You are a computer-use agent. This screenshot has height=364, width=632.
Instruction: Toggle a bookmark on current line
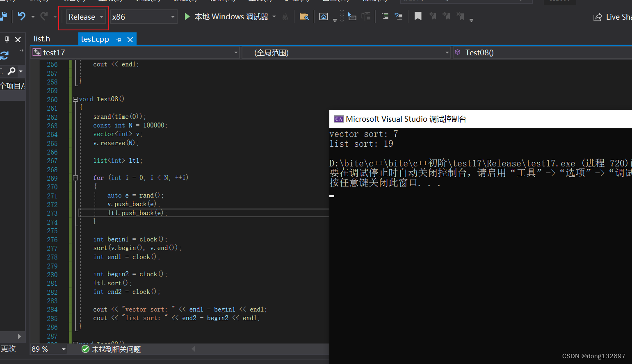point(418,16)
